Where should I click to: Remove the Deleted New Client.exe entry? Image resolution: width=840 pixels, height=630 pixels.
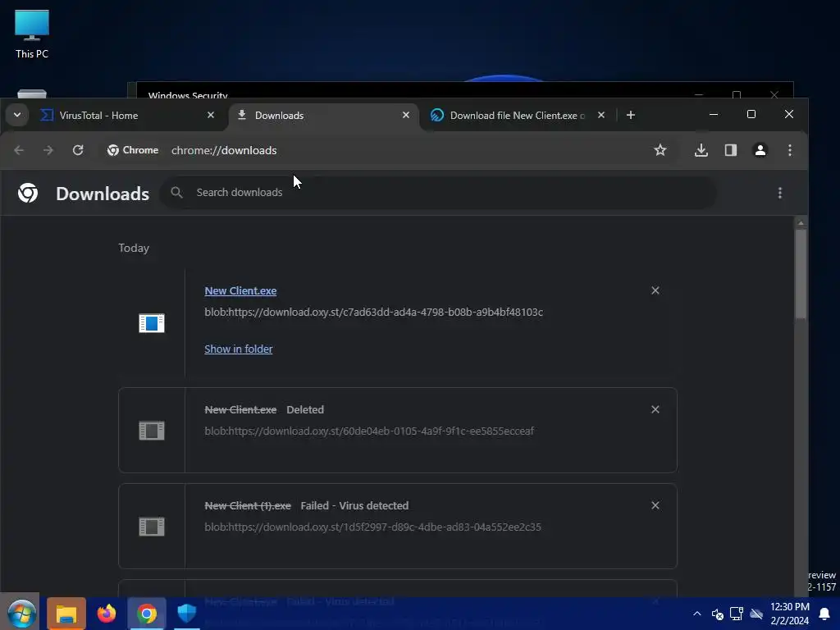coord(655,409)
